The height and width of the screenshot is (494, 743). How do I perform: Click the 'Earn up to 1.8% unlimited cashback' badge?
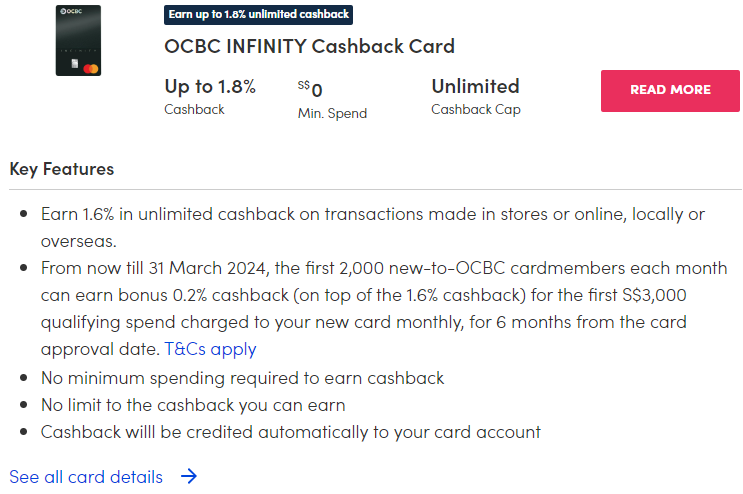pyautogui.click(x=258, y=15)
